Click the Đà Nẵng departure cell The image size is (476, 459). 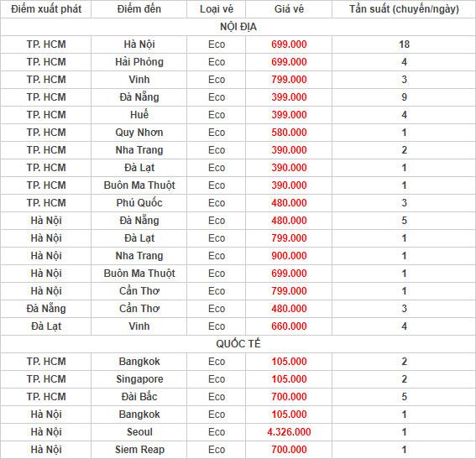tap(46, 309)
